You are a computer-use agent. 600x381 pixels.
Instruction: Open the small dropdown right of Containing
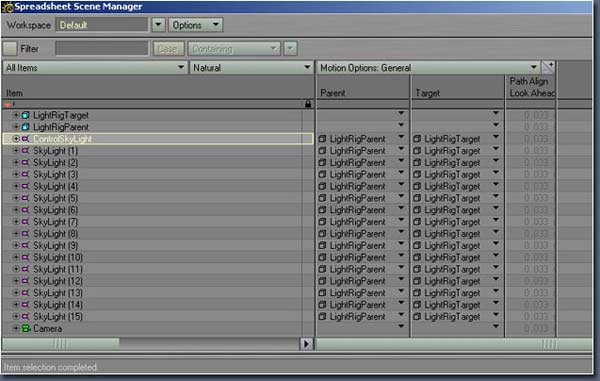coord(290,49)
